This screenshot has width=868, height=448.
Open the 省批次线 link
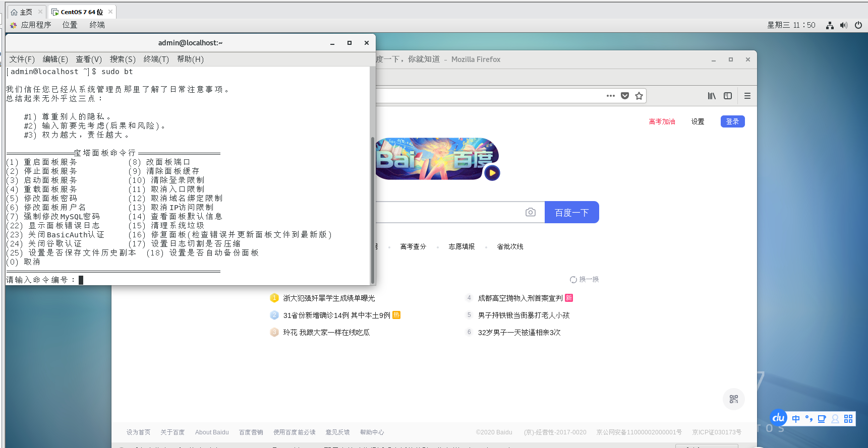[510, 246]
